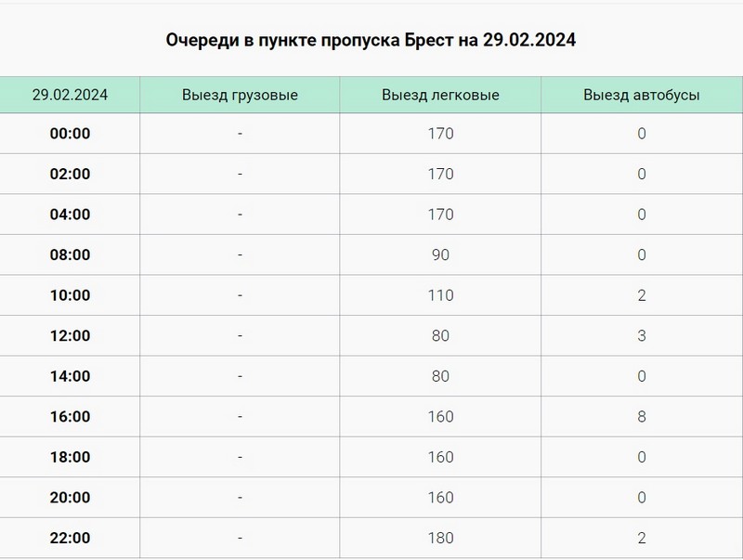Click the Выезд легковые column header
The width and height of the screenshot is (743, 560).
coord(441,95)
